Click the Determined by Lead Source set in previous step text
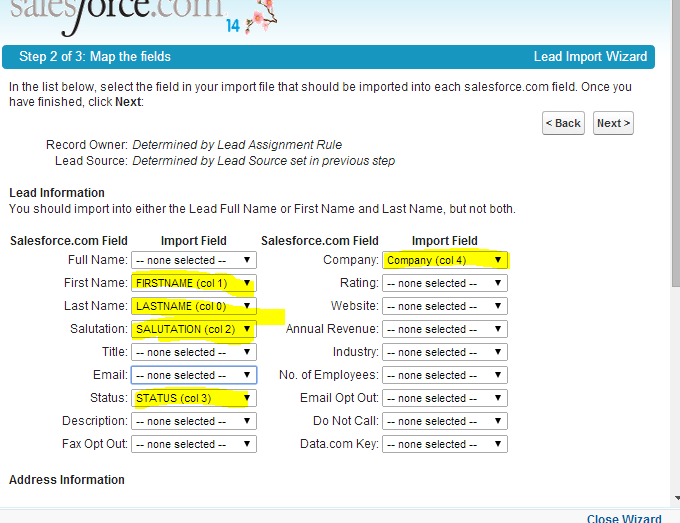Image resolution: width=680 pixels, height=523 pixels. [x=264, y=161]
